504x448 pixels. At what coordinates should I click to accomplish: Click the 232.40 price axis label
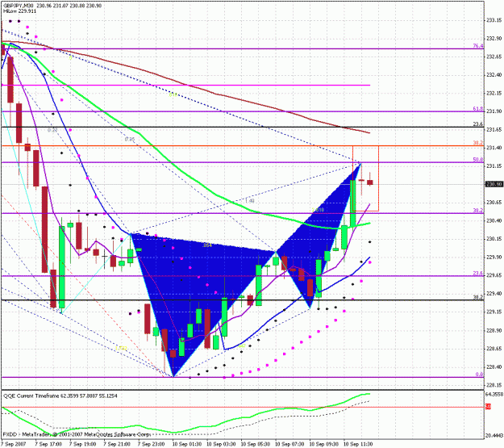coord(494,74)
